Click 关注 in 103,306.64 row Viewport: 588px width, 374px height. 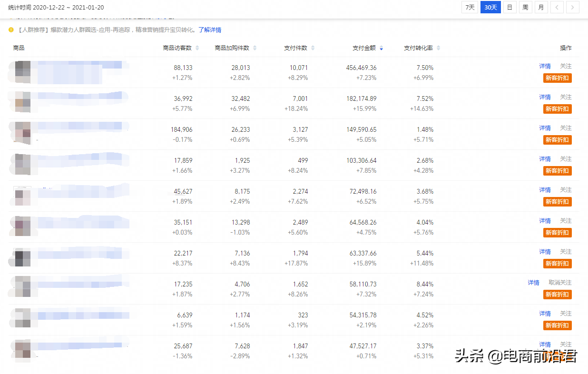pyautogui.click(x=566, y=159)
